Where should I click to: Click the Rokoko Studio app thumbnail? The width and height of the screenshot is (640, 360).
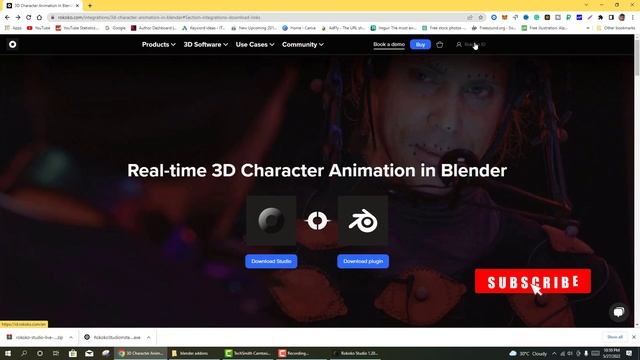(271, 220)
